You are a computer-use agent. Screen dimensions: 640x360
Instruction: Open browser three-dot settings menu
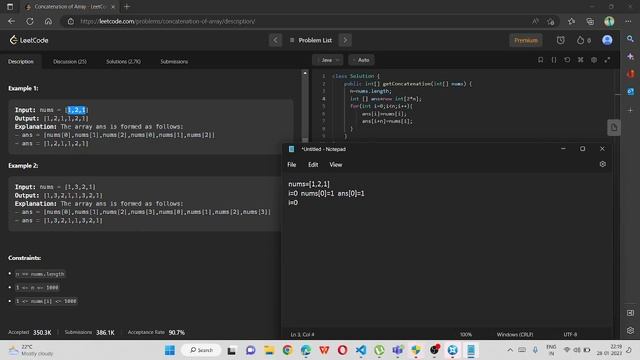click(x=628, y=21)
